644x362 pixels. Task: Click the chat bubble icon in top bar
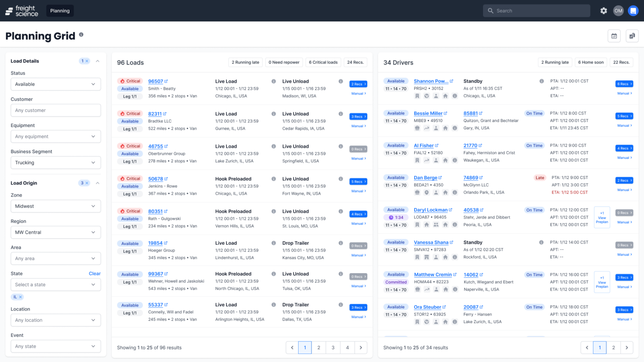[633, 10]
